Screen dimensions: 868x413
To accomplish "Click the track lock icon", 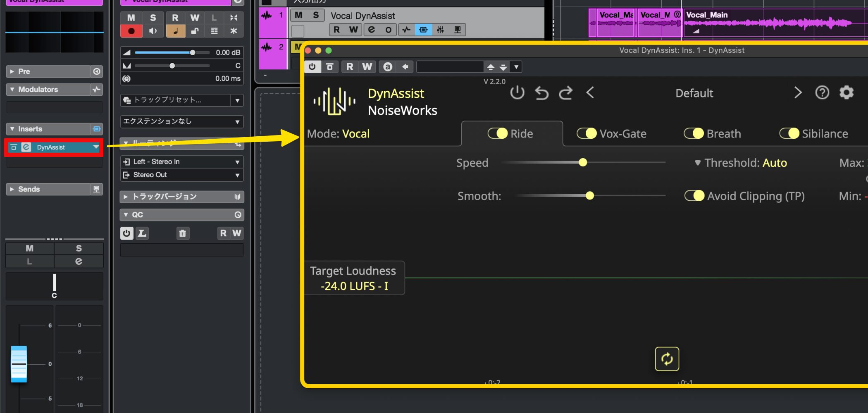I will (x=195, y=31).
